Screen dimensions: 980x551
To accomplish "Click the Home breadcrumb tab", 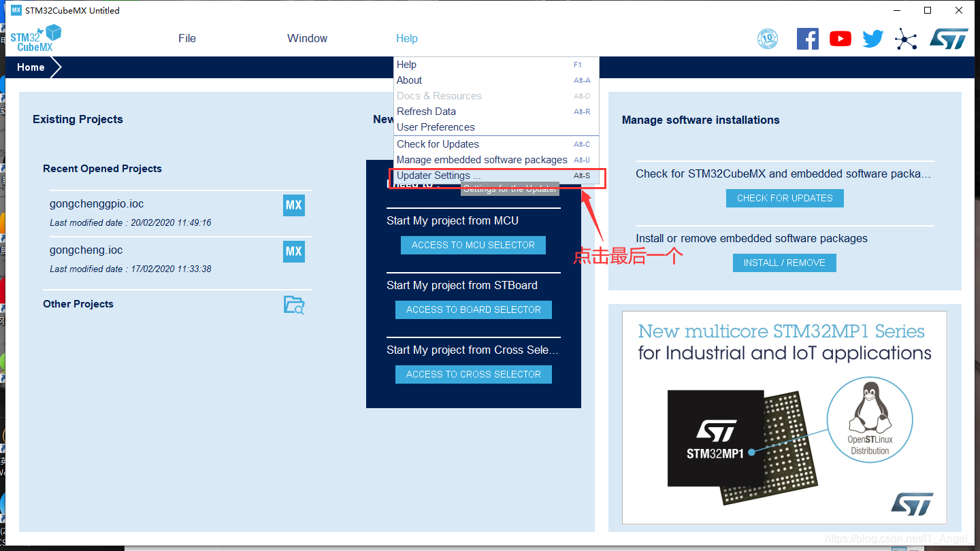I will 31,67.
